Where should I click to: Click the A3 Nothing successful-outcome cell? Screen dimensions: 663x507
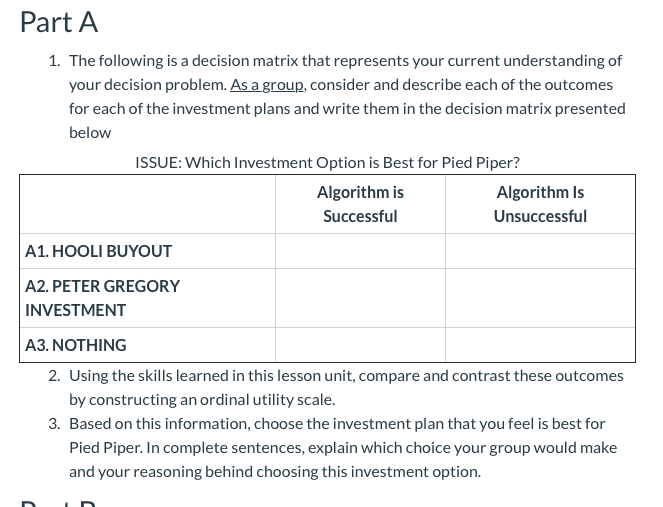360,345
